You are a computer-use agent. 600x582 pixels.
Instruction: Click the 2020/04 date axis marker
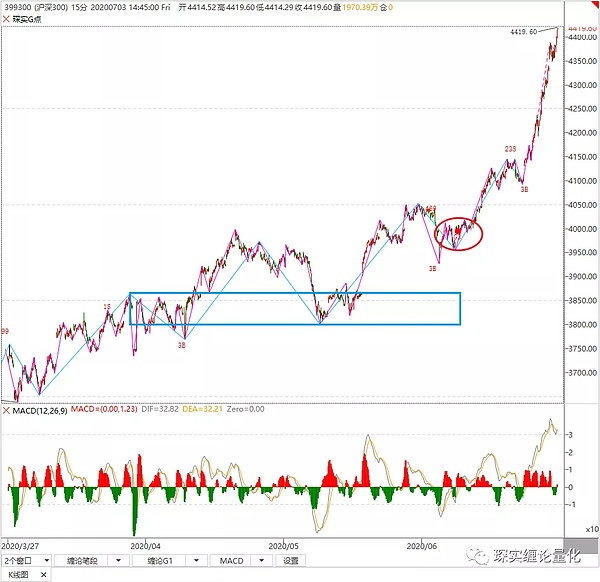click(146, 546)
